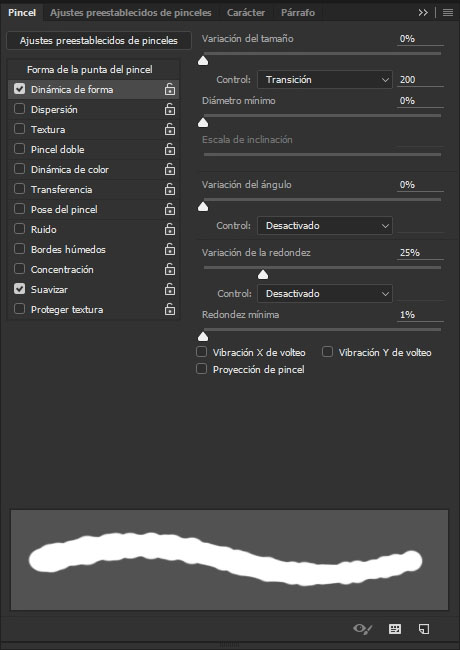Select the Dispersión settings row label
The width and height of the screenshot is (460, 650).
click(x=54, y=109)
